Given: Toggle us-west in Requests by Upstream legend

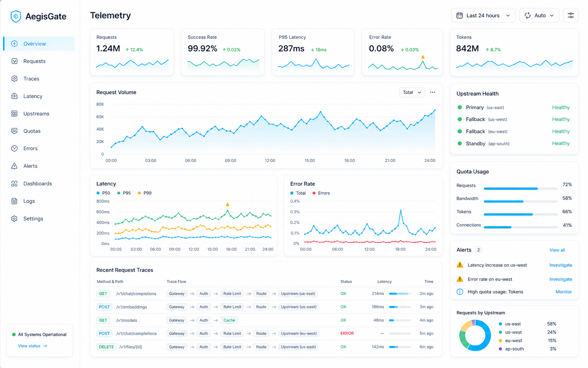Looking at the screenshot, I should tap(510, 332).
